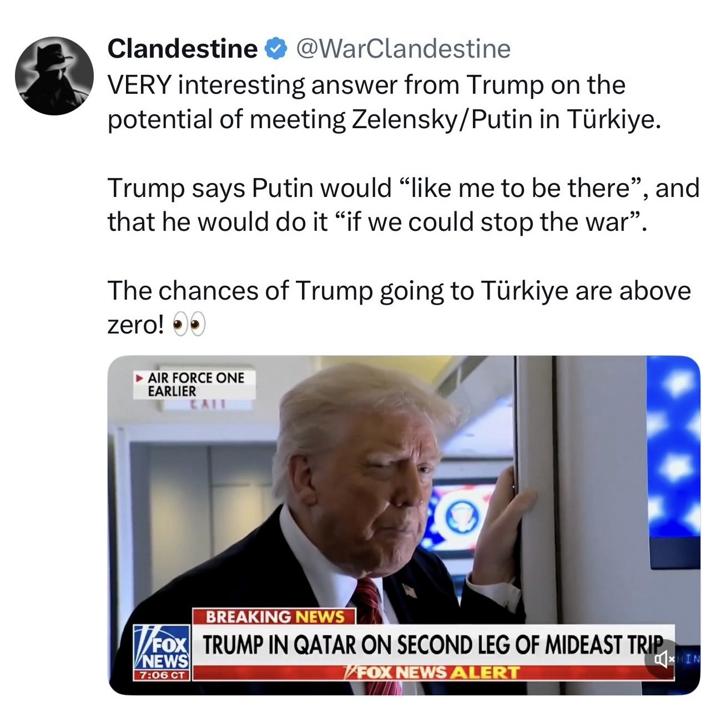Click the FOX NEWS ALERT red bar
The height and width of the screenshot is (728, 716).
click(433, 673)
